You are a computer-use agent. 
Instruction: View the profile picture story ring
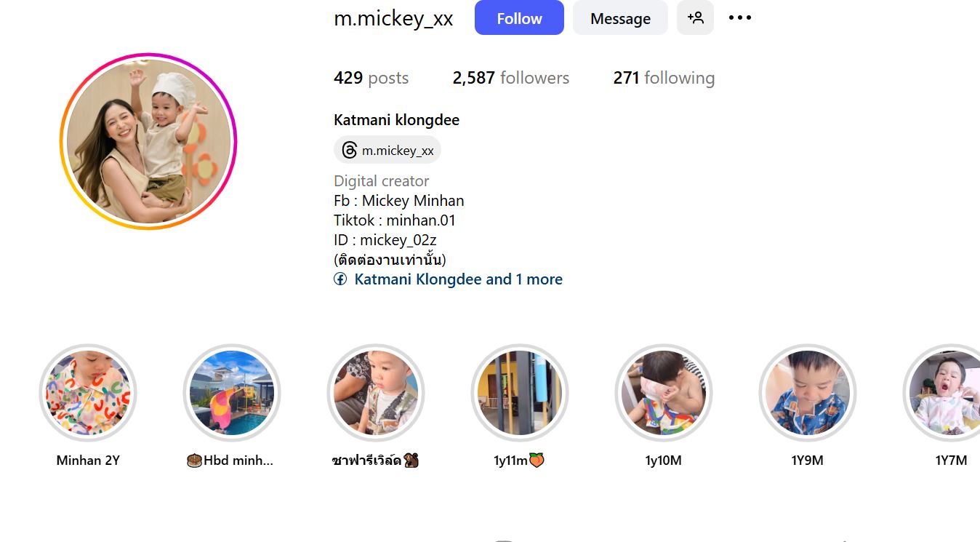148,141
